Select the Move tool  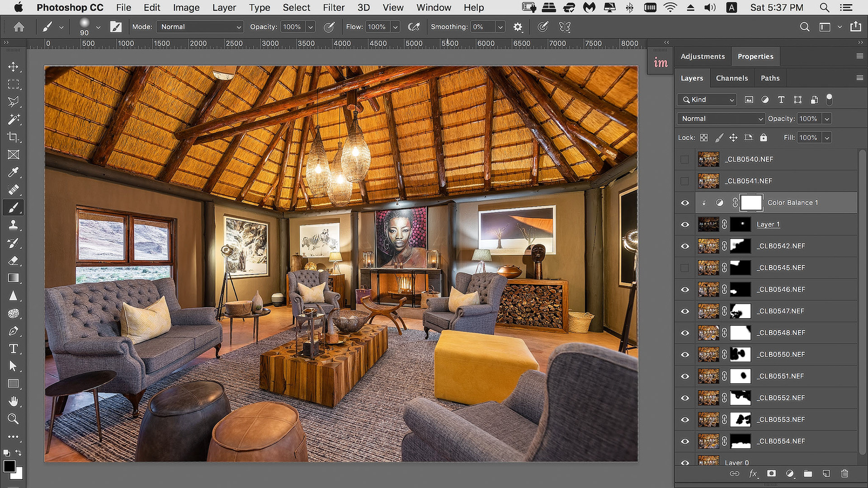(x=13, y=67)
